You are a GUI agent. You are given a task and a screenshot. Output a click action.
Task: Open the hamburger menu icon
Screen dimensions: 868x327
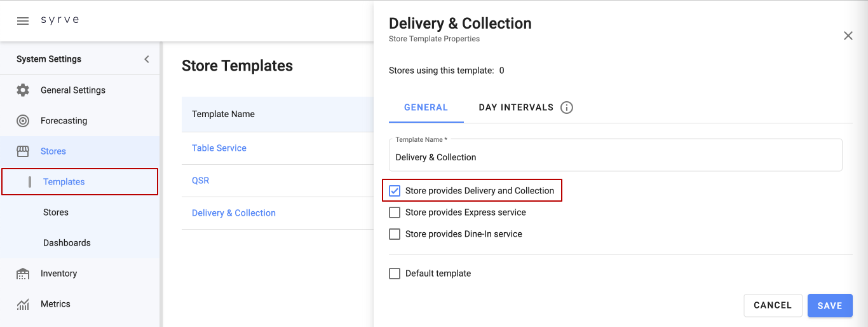[x=23, y=21]
